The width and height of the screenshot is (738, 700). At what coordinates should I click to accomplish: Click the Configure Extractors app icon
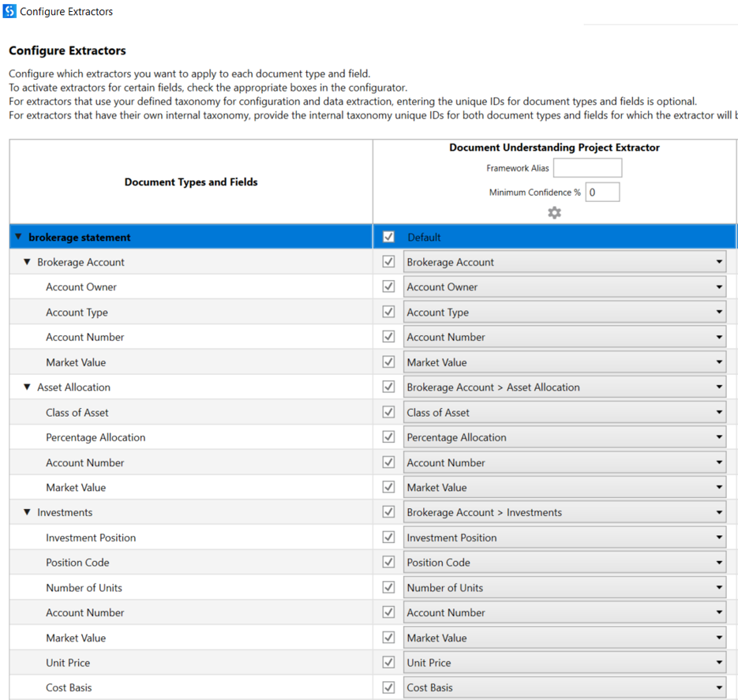[11, 11]
